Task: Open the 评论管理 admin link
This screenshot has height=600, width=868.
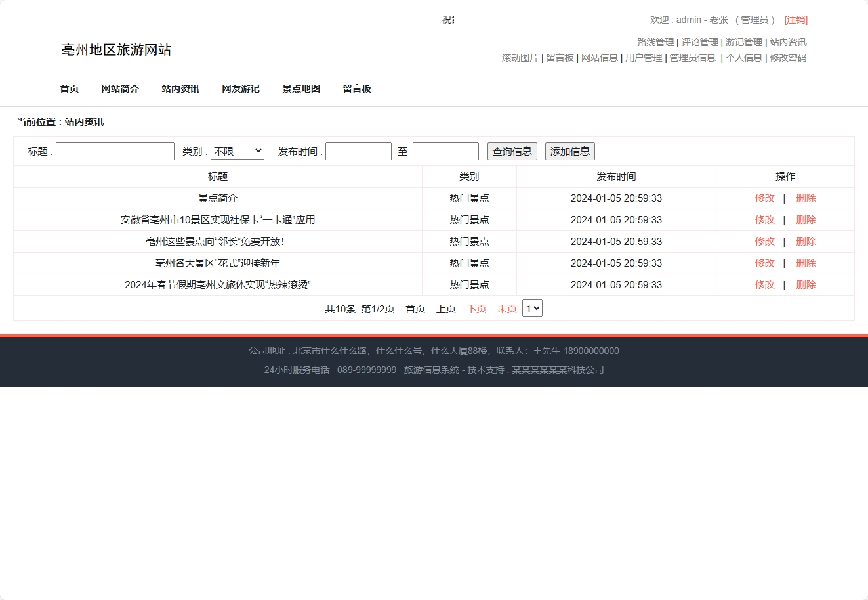Action: [700, 41]
